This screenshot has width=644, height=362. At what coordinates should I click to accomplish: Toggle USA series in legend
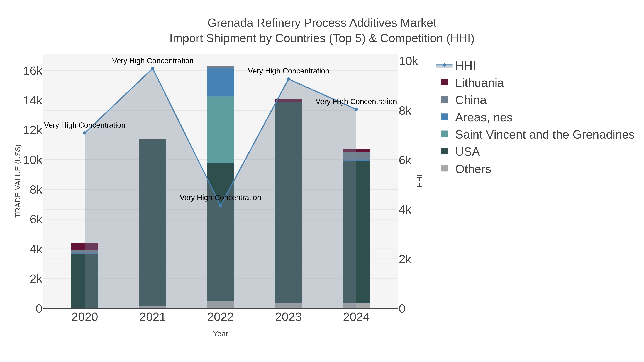point(460,152)
